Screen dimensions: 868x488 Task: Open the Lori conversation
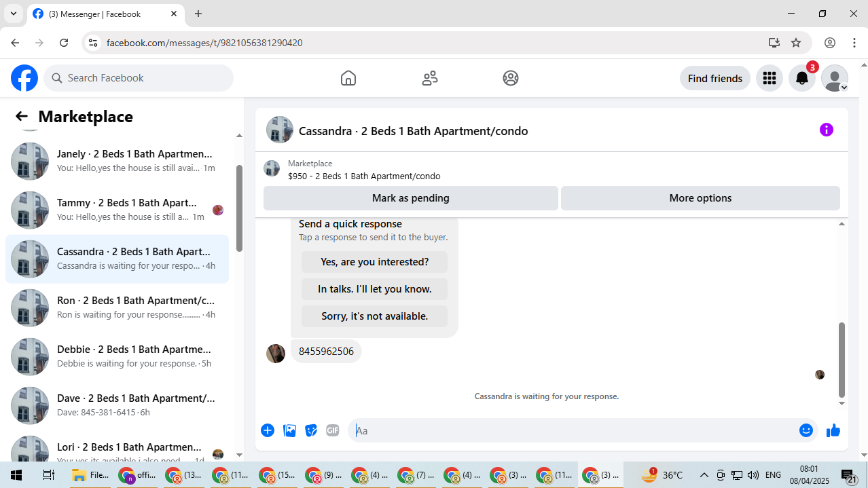(x=117, y=448)
